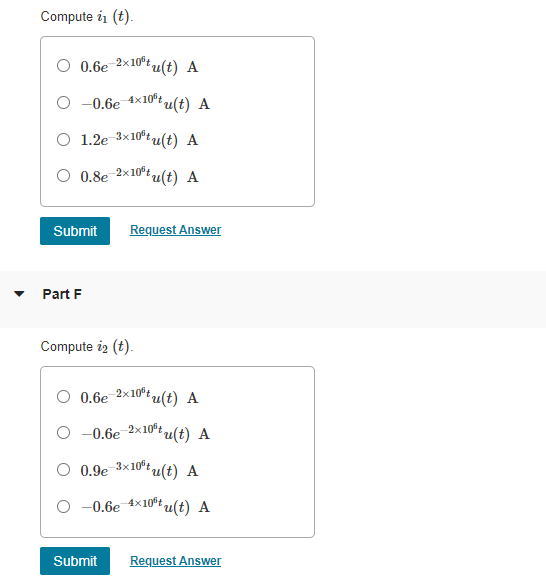Image resolution: width=546 pixels, height=579 pixels.
Task: Choose i1 radio circle for -0.6e^-4×10^6t
Action: point(63,102)
